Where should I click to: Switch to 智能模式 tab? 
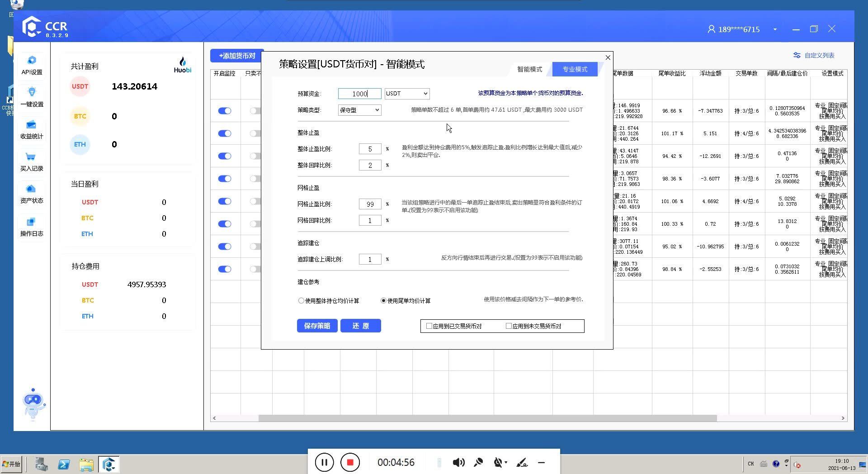[x=529, y=69]
